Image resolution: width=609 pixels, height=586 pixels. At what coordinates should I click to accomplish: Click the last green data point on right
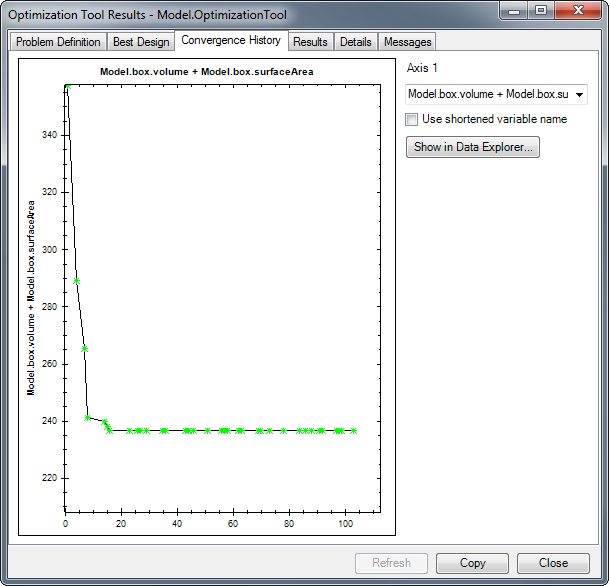(354, 431)
